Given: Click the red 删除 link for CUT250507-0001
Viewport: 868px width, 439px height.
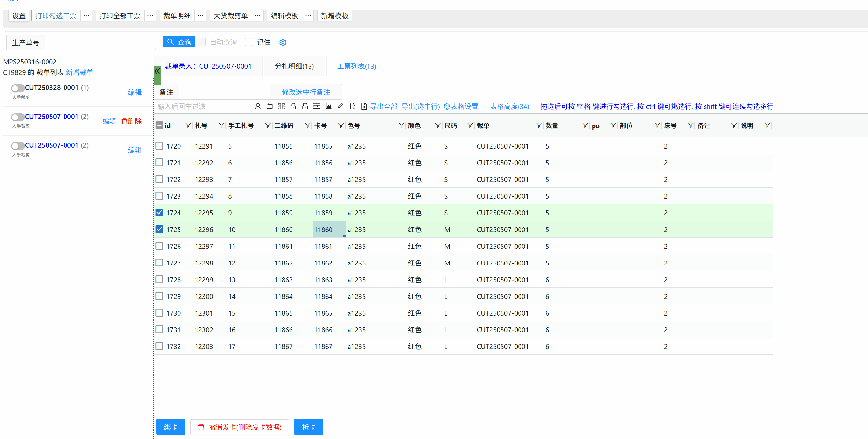Looking at the screenshot, I should [x=131, y=121].
